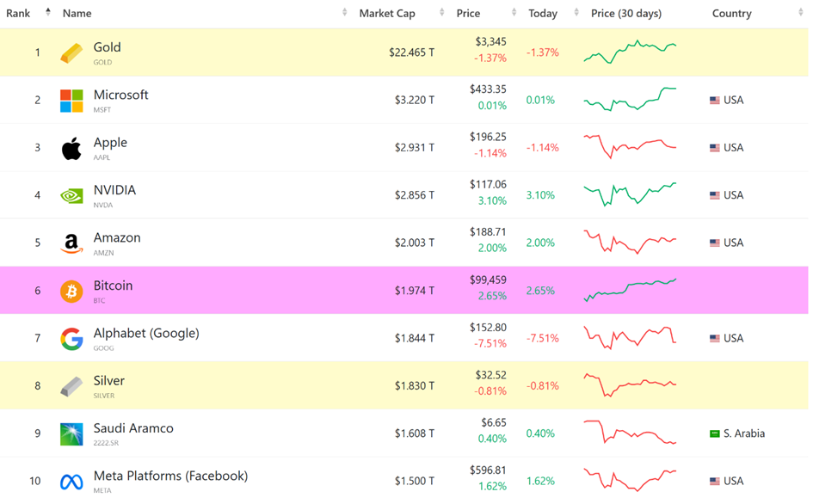Image resolution: width=813 pixels, height=504 pixels.
Task: Click the Meta Platforms logo icon
Action: point(71,482)
